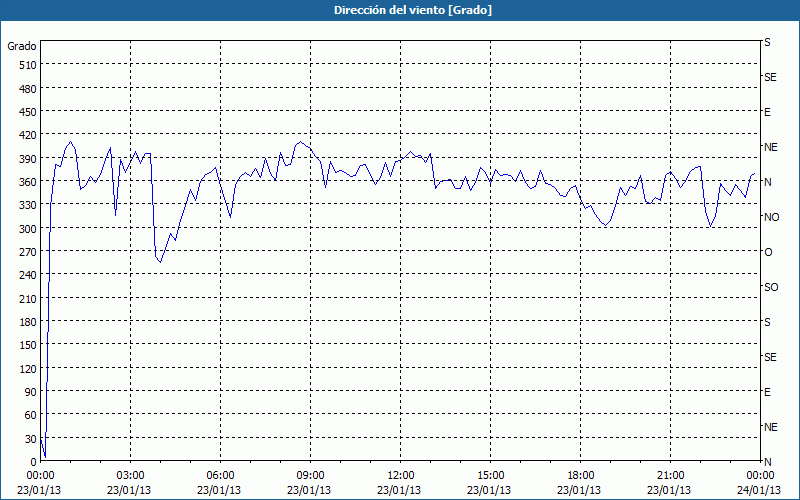Select the 'O' compass direction label
Viewport: 800px width, 500px height.
pyautogui.click(x=768, y=252)
